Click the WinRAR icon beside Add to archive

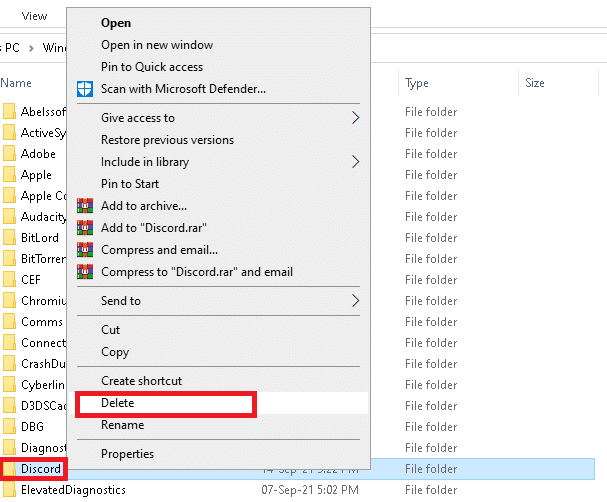point(85,206)
